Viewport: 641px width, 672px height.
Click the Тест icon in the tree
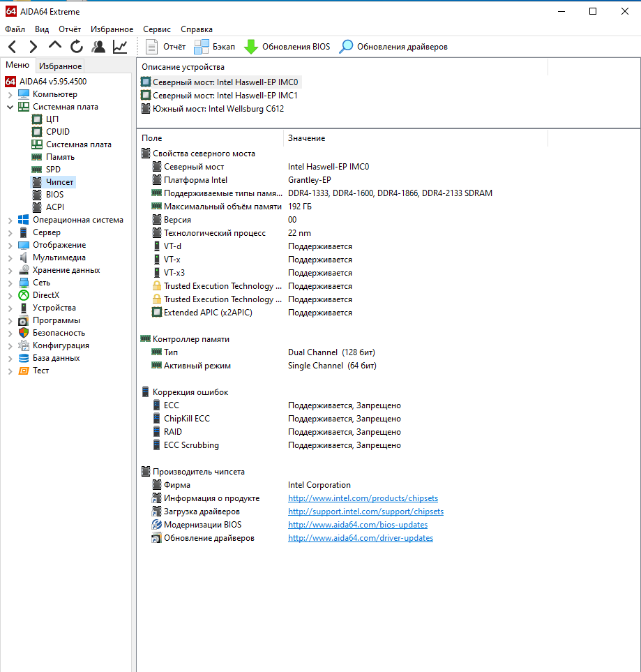pyautogui.click(x=24, y=371)
